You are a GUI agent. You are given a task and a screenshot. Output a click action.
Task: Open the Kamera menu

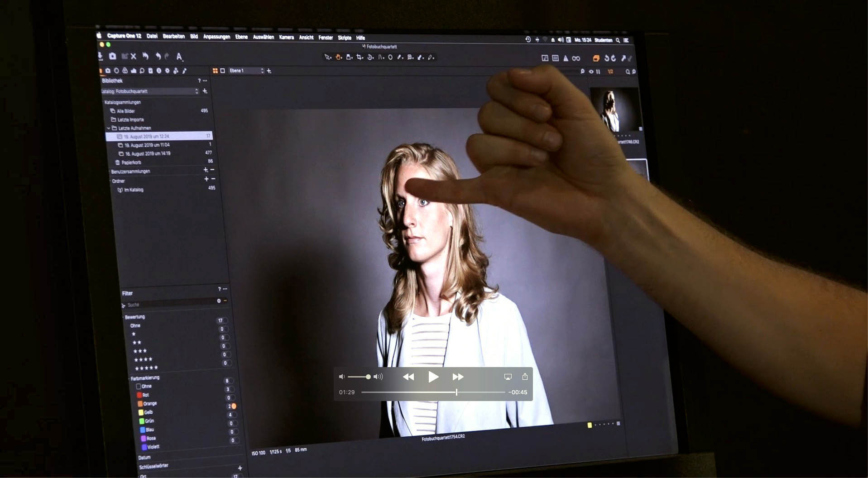coord(286,37)
